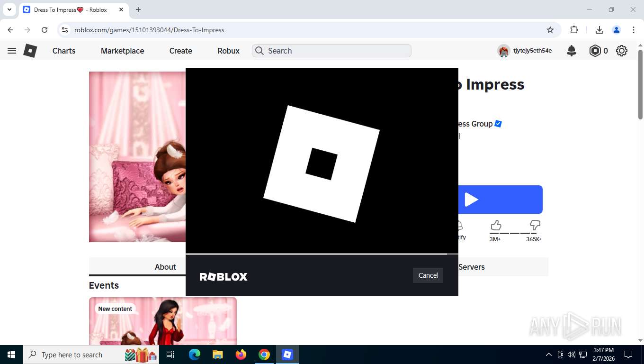Open Firefox from the taskbar
The height and width of the screenshot is (364, 644).
coord(241,355)
